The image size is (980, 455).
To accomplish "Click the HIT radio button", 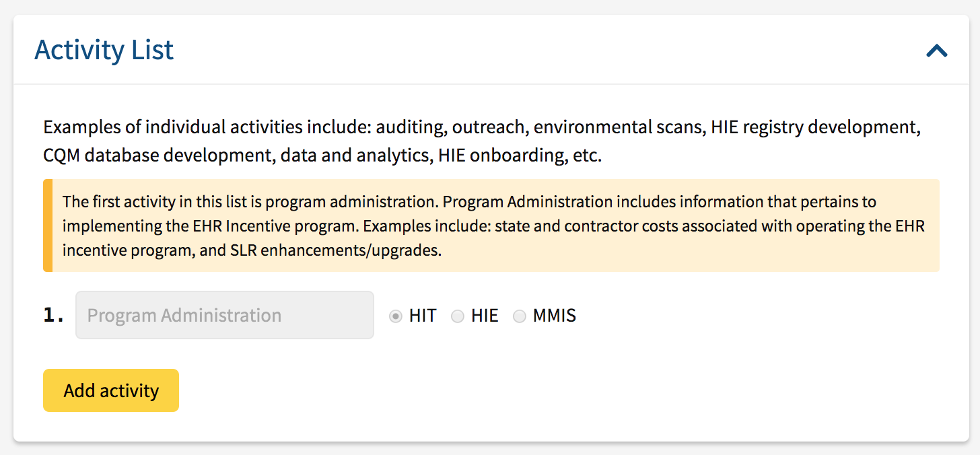I will point(395,316).
